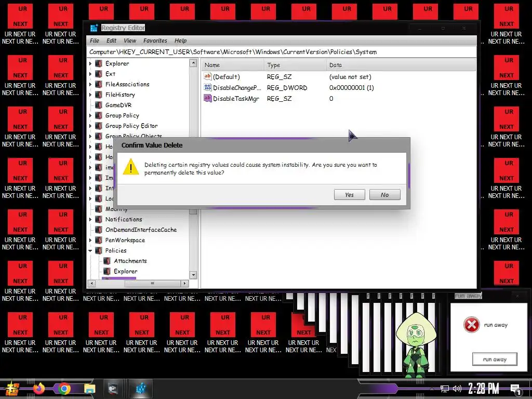
Task: Expand the Ext registry key
Action: [x=90, y=74]
